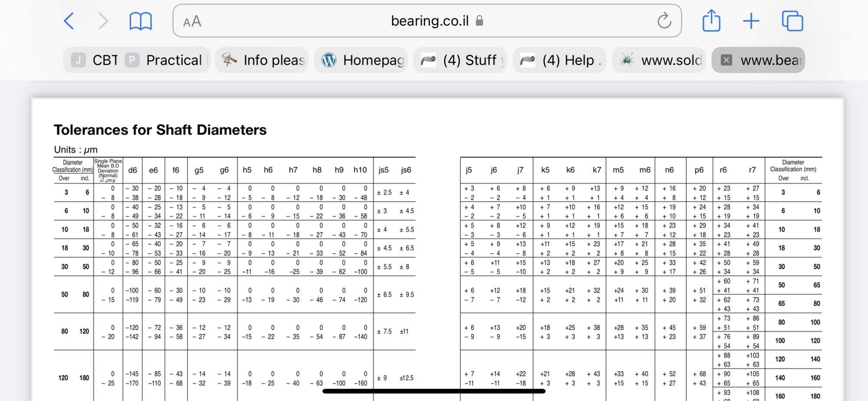Viewport: 868px width, 401px height.
Task: Tap the home indicator bar
Action: click(x=434, y=391)
